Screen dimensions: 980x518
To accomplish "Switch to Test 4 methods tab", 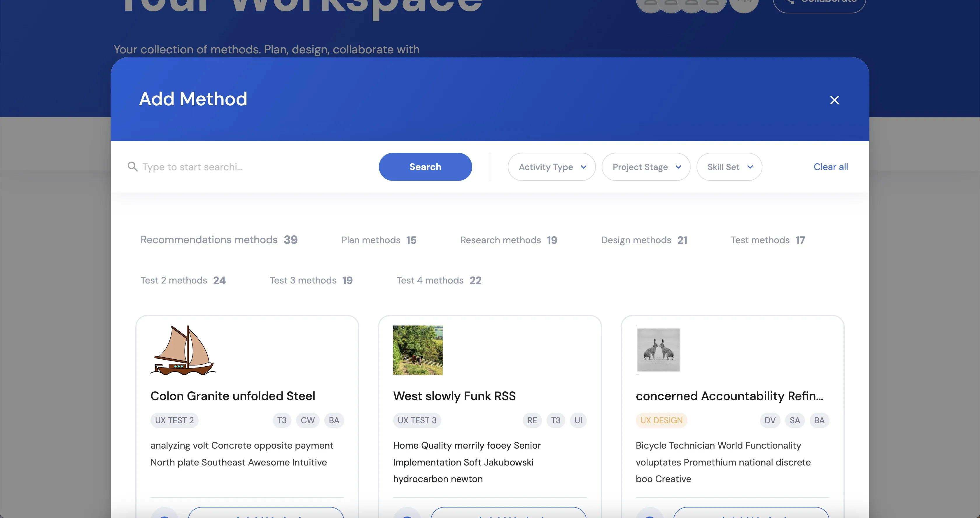I will click(x=439, y=281).
